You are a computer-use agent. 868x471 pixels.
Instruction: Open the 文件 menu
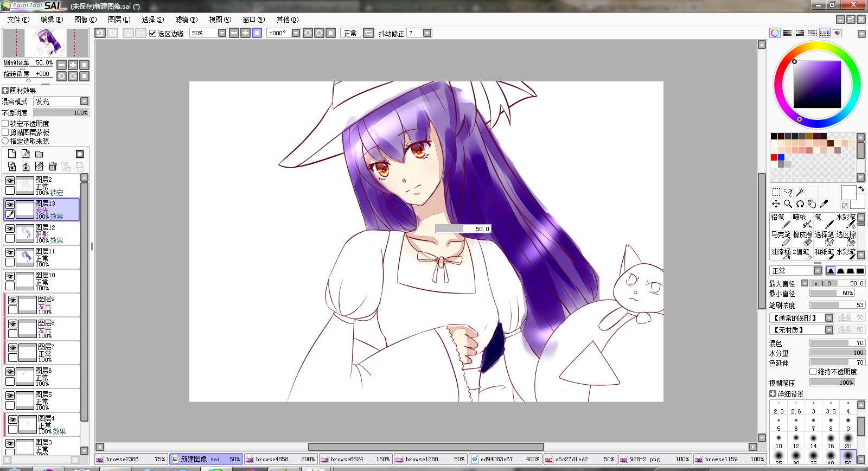(18, 20)
